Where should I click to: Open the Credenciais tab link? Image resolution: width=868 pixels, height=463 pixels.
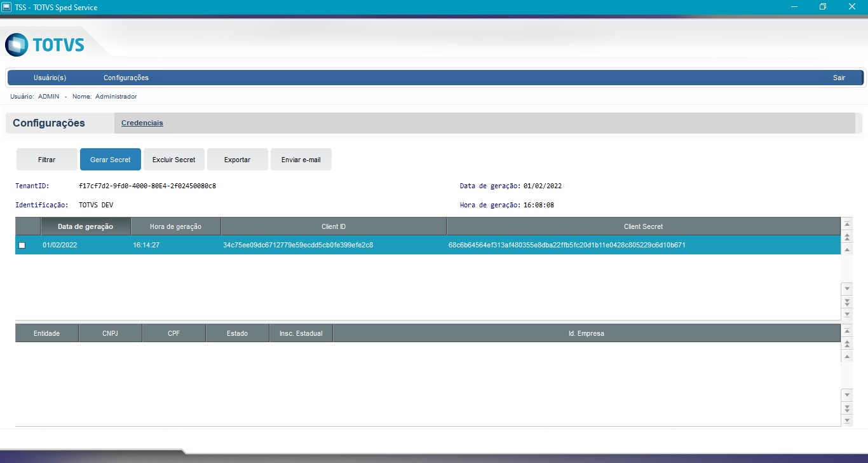click(x=142, y=123)
